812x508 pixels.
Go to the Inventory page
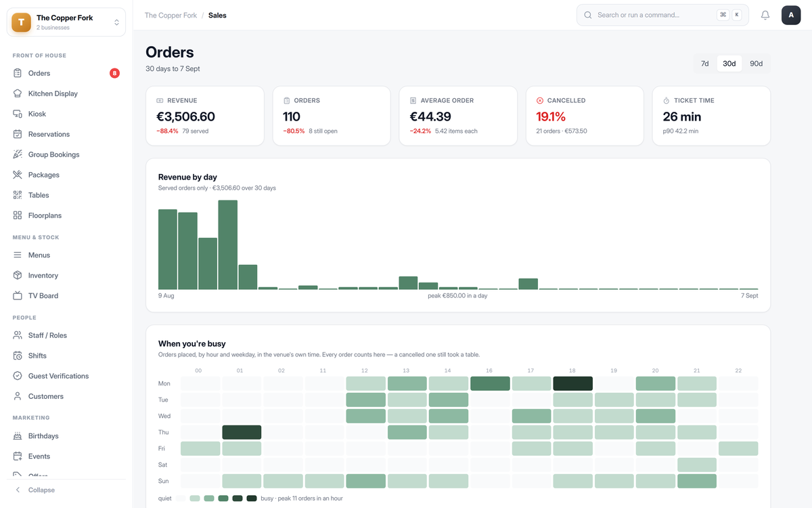(x=66, y=276)
